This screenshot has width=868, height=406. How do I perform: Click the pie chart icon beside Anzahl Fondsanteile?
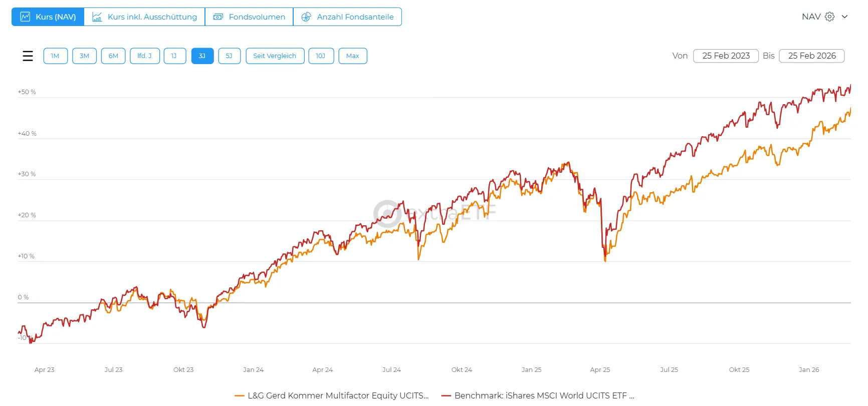tap(306, 17)
